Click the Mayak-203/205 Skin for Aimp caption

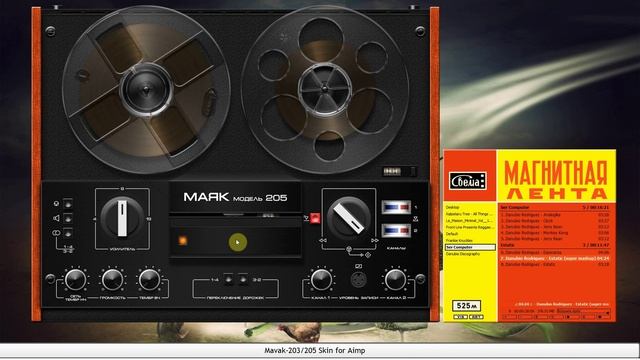click(x=315, y=350)
